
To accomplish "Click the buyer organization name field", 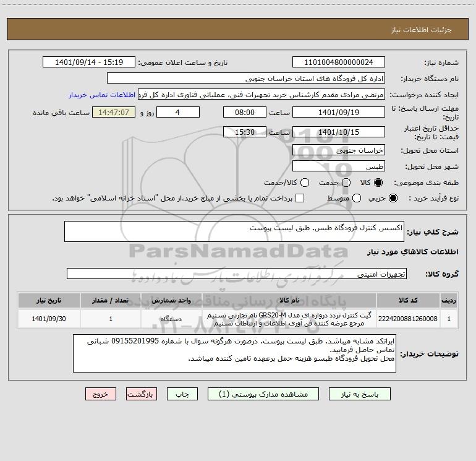I will coord(246,79).
